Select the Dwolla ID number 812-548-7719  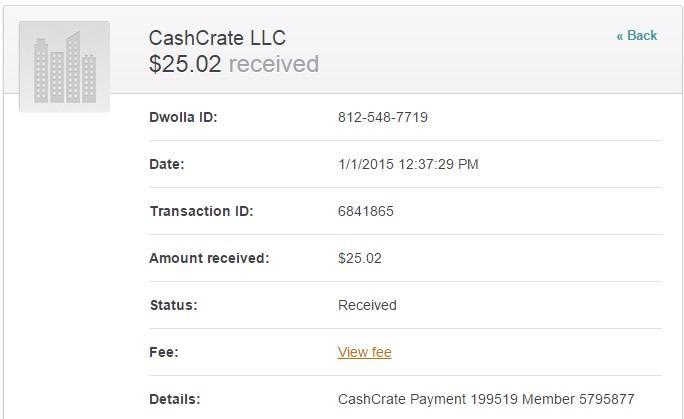pos(383,117)
